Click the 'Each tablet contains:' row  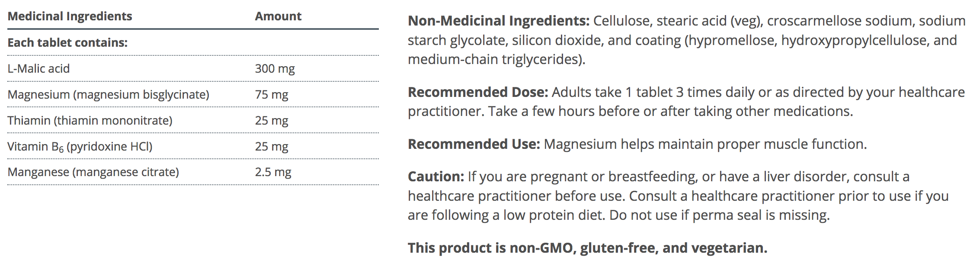67,42
